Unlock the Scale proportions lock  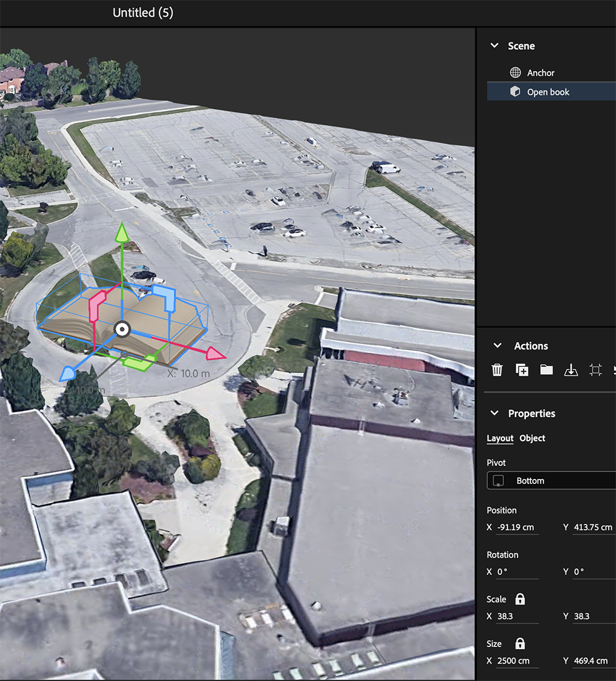pos(519,598)
